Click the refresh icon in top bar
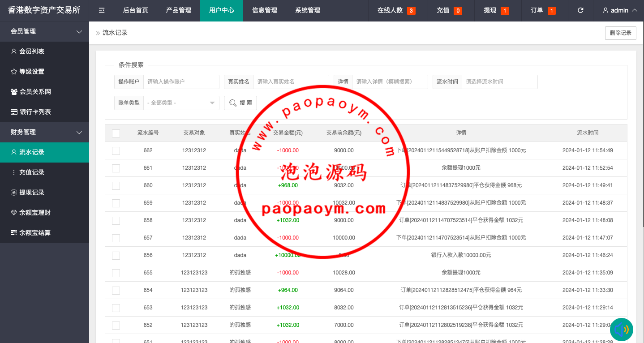 click(580, 10)
